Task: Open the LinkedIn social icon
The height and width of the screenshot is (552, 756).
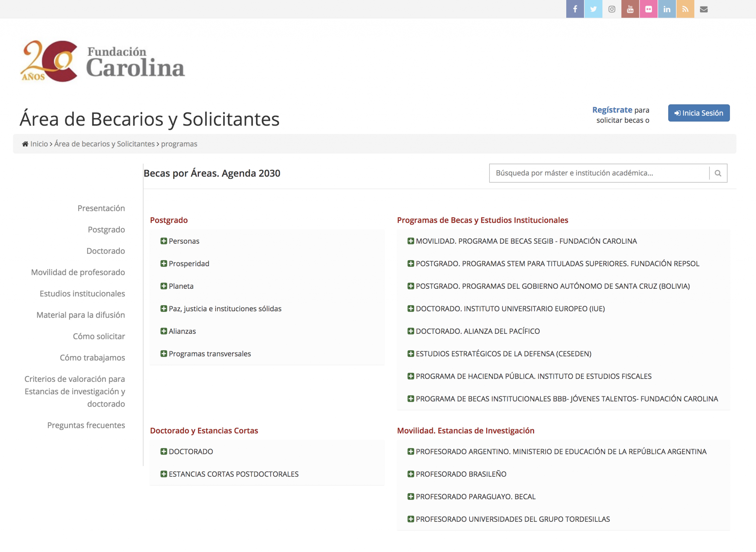Action: [x=667, y=9]
